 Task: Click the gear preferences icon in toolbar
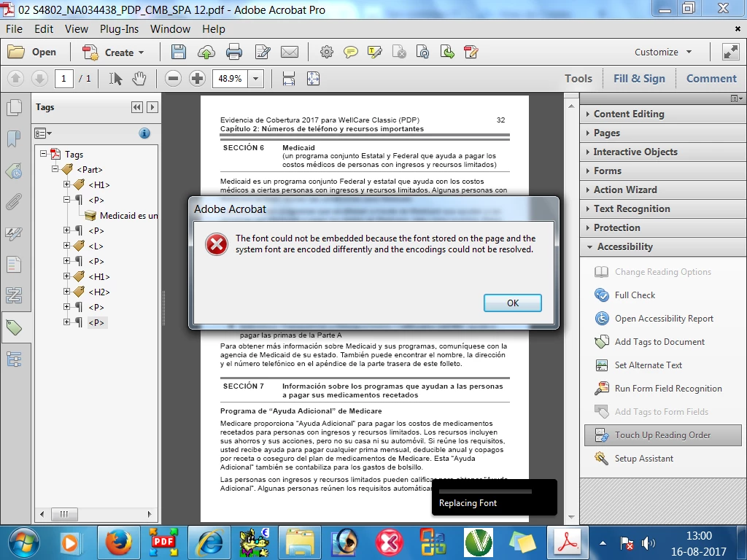pyautogui.click(x=327, y=52)
